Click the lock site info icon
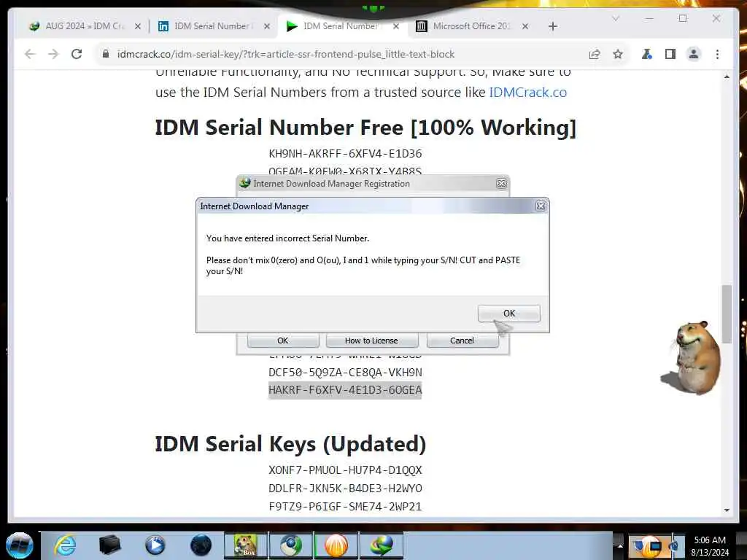This screenshot has height=560, width=747. pyautogui.click(x=106, y=54)
